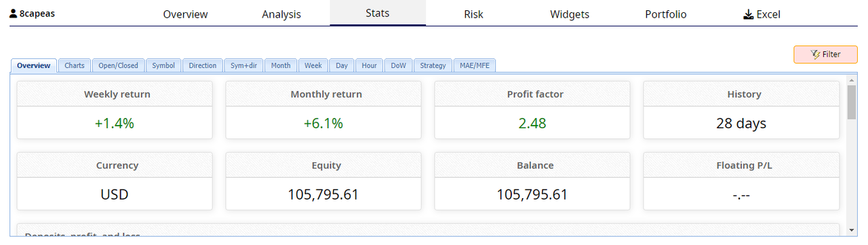Click the Equity card header
The image size is (868, 245).
point(323,165)
